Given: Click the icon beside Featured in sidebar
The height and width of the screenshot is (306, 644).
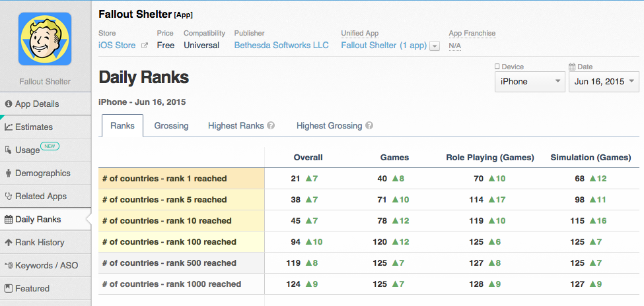Looking at the screenshot, I should coord(8,288).
